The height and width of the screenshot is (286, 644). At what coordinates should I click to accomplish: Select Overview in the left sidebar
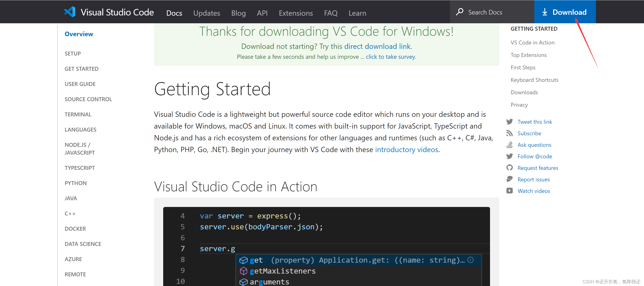pyautogui.click(x=79, y=34)
